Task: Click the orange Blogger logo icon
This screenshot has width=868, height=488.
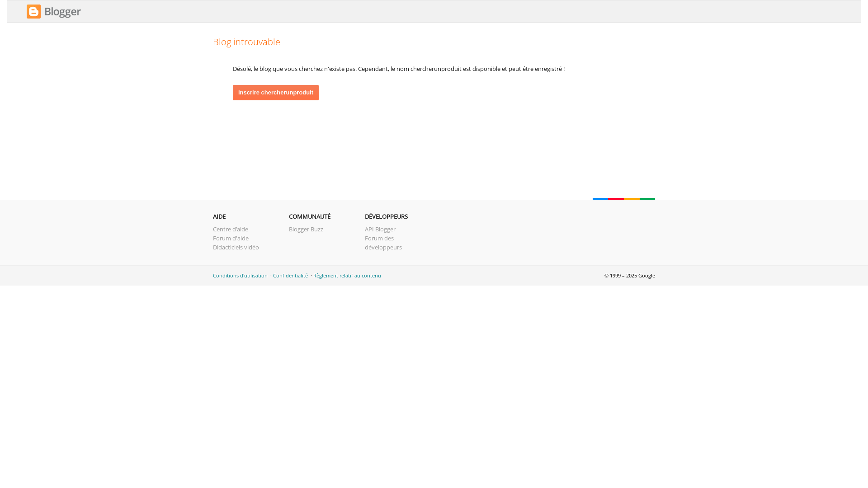Action: click(x=33, y=12)
